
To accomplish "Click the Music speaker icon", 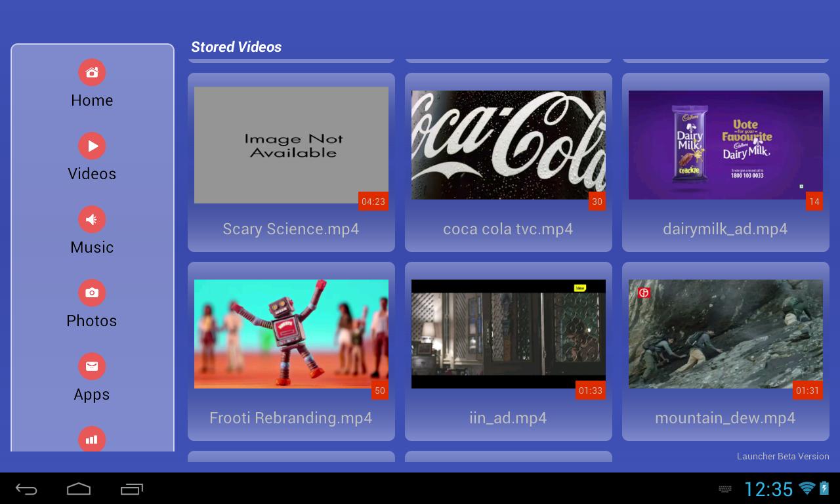I will (92, 219).
